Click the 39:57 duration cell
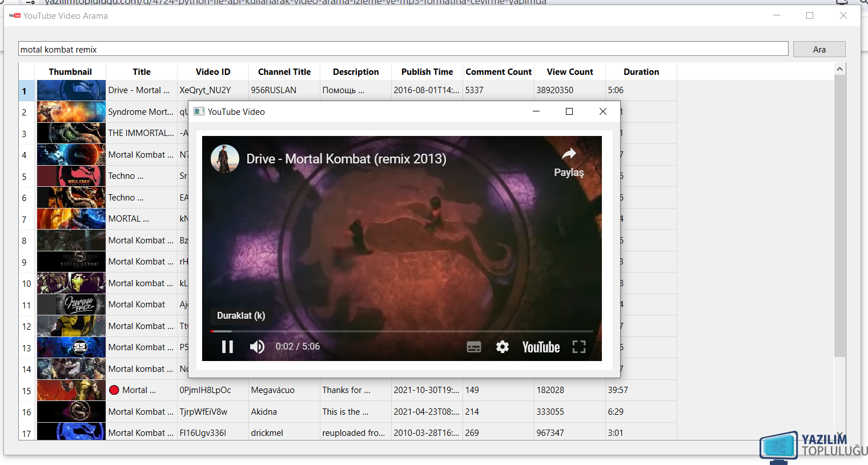Image resolution: width=868 pixels, height=465 pixels. 641,390
